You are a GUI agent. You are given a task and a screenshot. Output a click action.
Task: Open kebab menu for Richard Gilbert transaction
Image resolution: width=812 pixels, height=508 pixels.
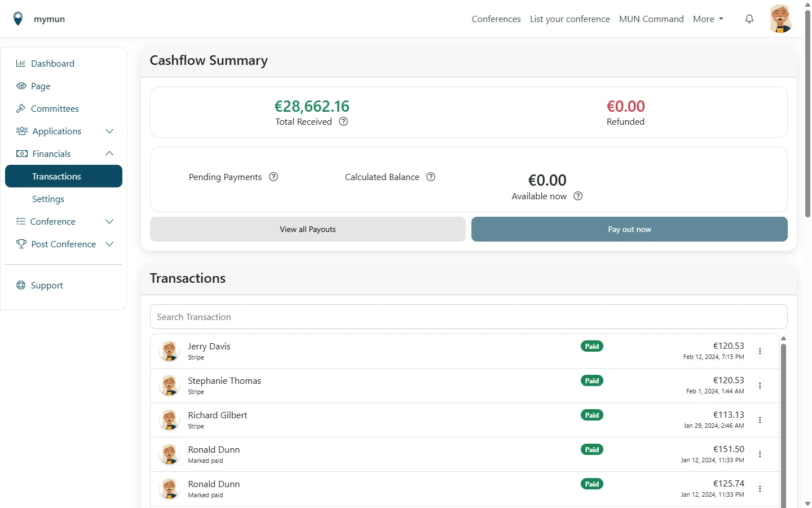tap(760, 420)
